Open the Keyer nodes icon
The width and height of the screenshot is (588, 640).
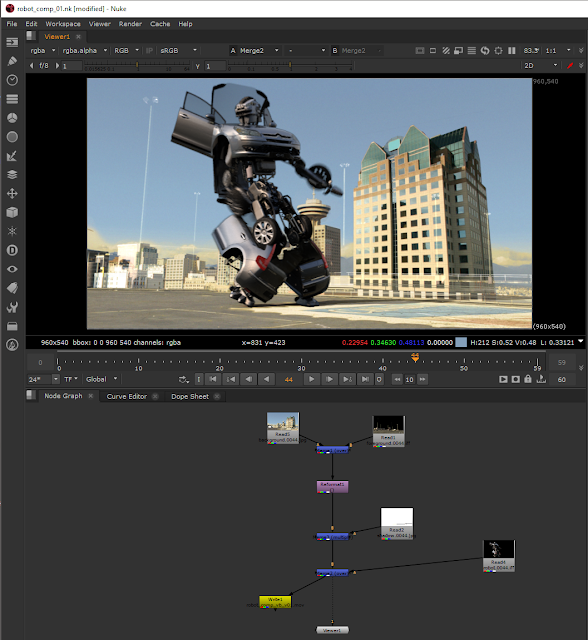12,156
